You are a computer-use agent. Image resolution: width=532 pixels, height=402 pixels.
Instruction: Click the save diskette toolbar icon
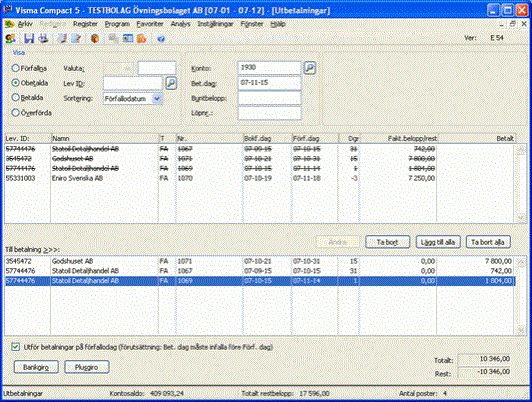pyautogui.click(x=29, y=38)
